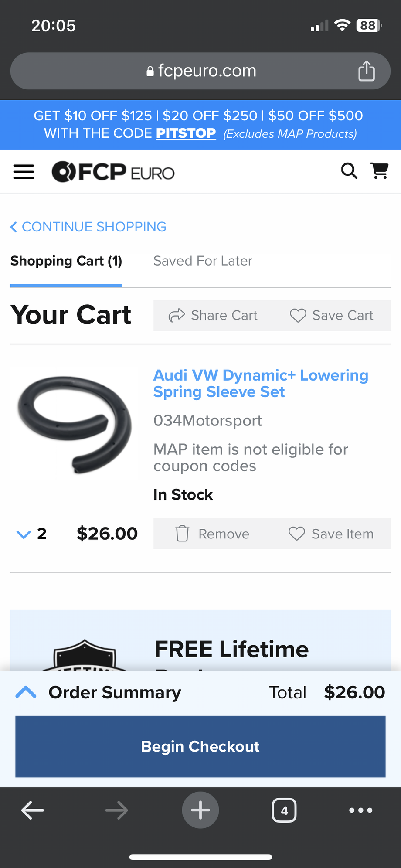Save the whole cart for later
This screenshot has height=868, width=401.
(332, 315)
